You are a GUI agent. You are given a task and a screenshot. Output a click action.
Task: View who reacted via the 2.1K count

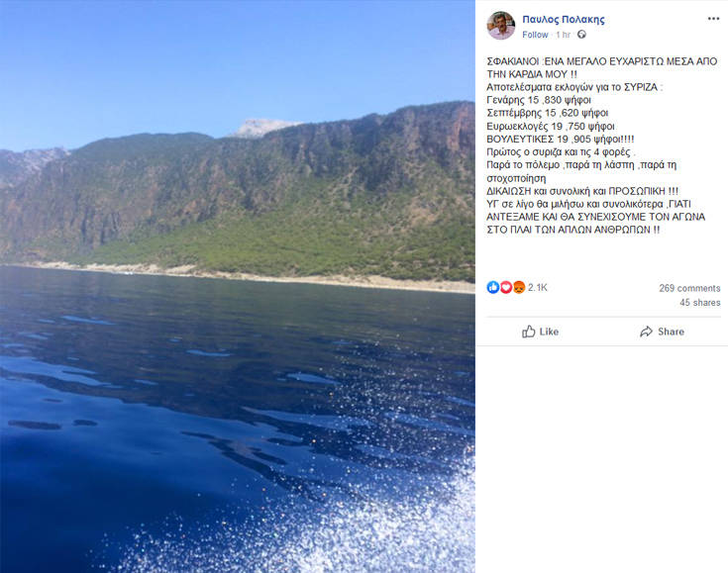(x=538, y=287)
